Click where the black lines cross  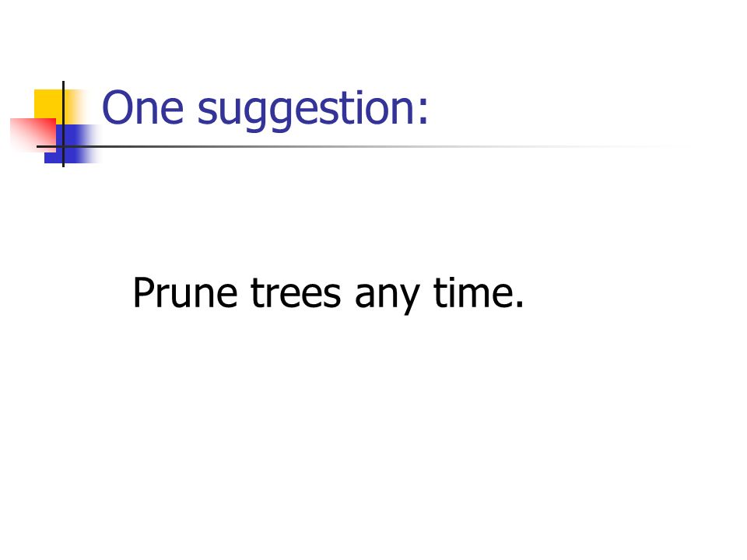coord(63,146)
